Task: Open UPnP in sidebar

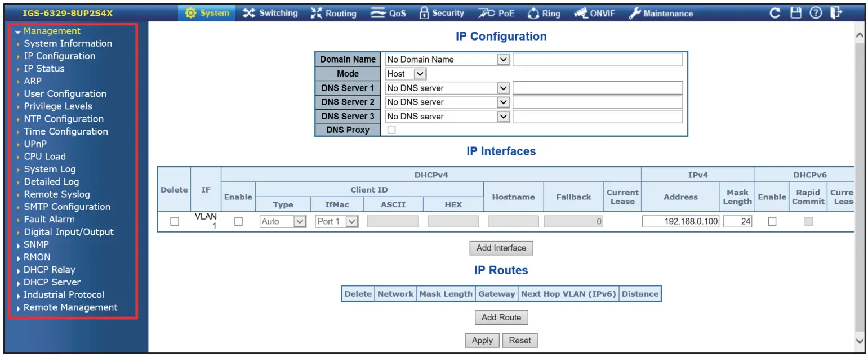Action: [x=35, y=144]
